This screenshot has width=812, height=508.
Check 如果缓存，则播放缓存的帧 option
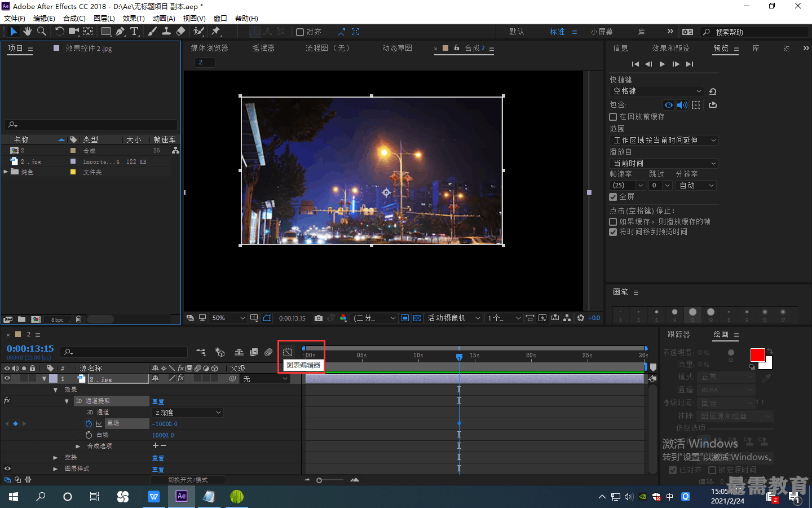(613, 222)
